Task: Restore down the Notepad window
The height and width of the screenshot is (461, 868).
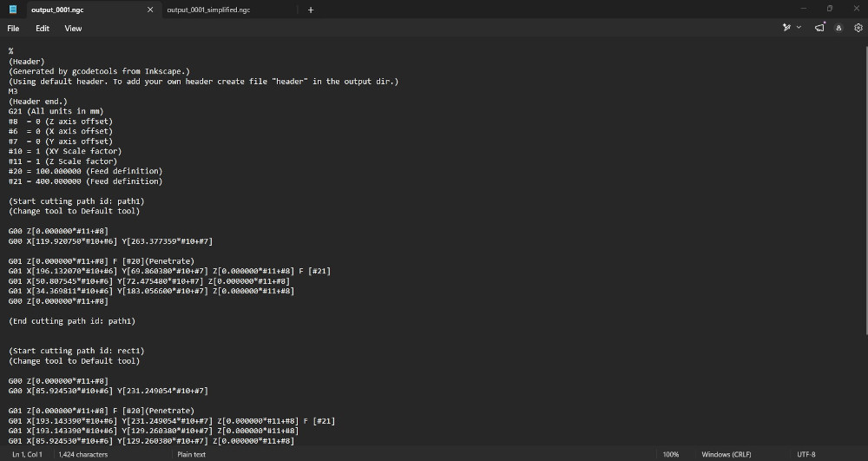Action: (829, 9)
